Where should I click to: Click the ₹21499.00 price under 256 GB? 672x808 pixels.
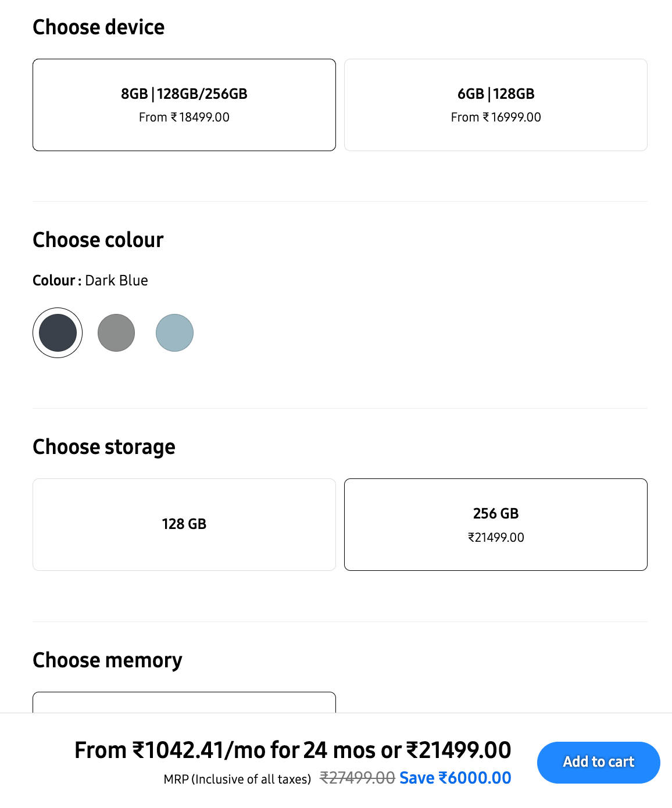tap(495, 538)
